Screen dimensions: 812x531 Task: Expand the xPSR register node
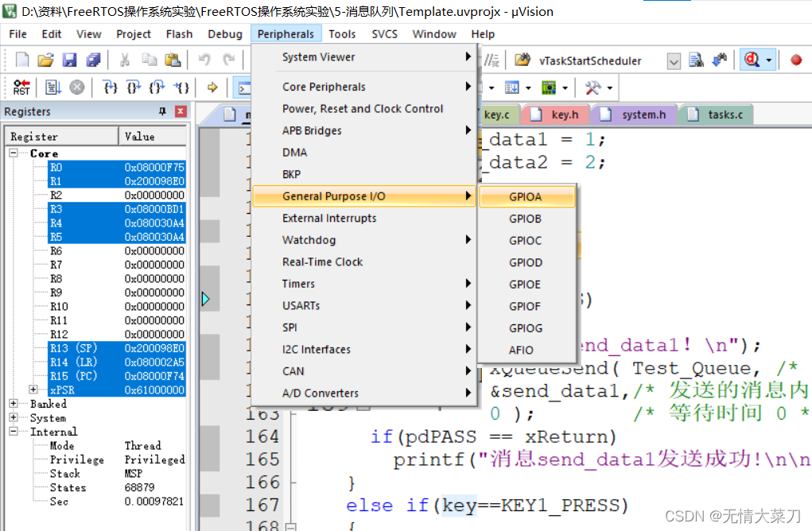(33, 390)
